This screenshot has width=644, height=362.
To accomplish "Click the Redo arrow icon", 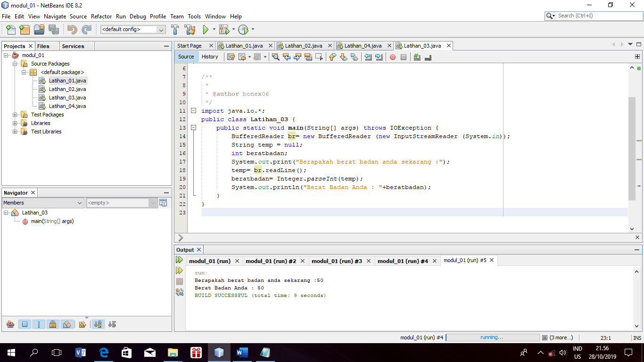I will click(x=86, y=30).
